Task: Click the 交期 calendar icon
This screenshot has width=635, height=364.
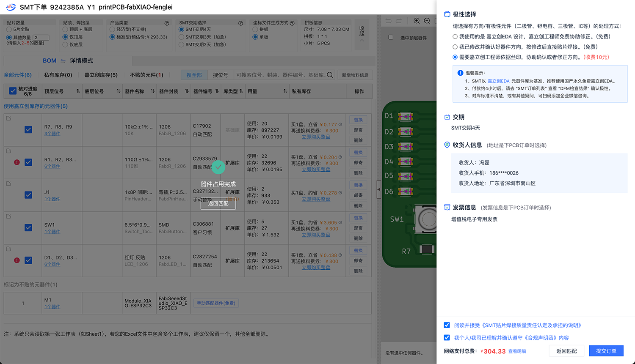Action: (x=447, y=117)
